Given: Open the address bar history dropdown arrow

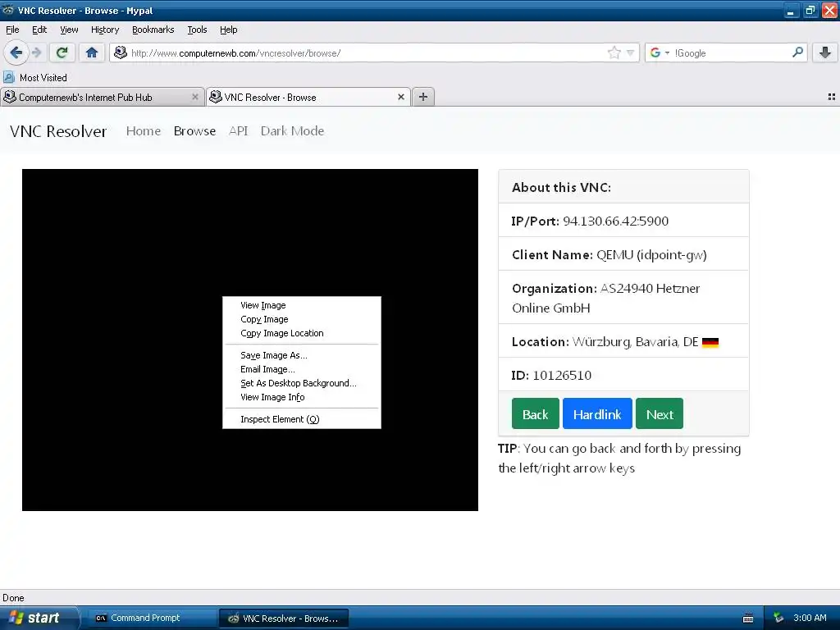Looking at the screenshot, I should (x=630, y=52).
